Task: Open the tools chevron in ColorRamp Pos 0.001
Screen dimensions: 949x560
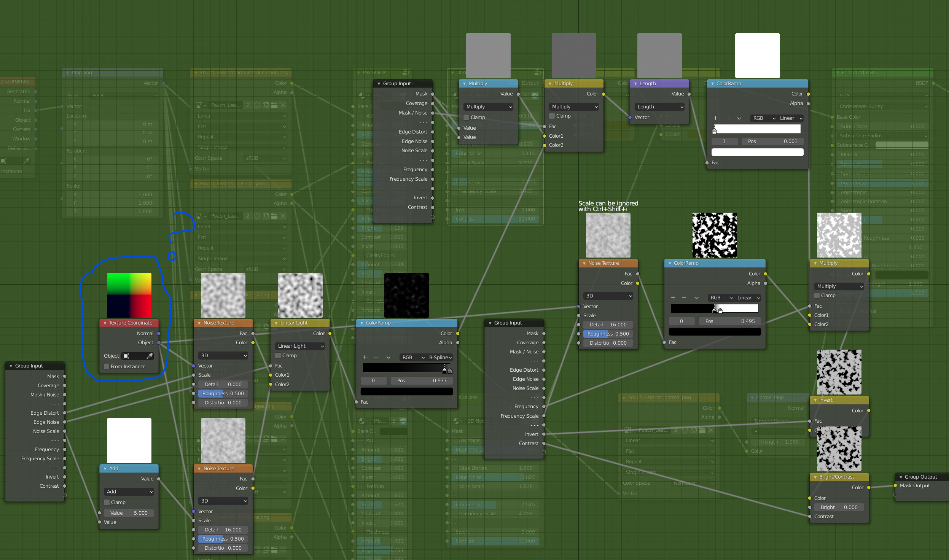Action: pos(739,118)
